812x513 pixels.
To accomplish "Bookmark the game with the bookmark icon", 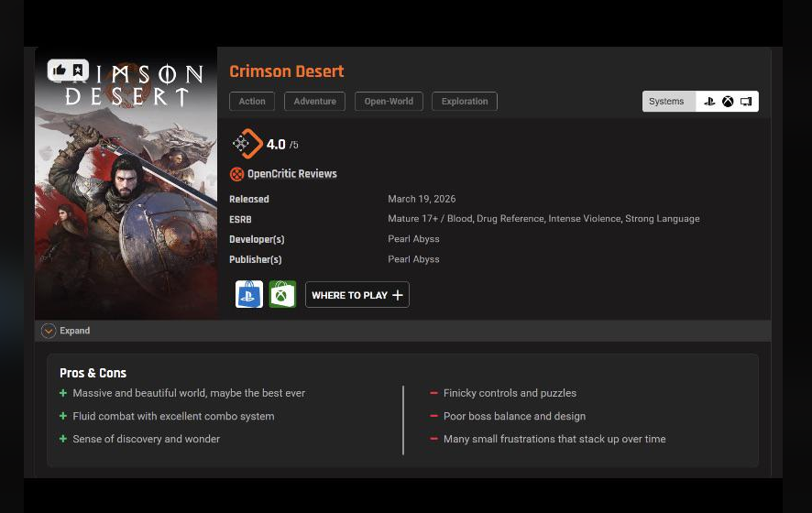I will 78,70.
